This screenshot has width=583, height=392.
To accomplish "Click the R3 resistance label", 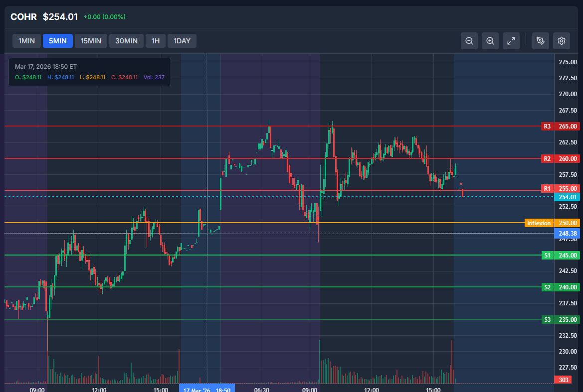I will (547, 126).
